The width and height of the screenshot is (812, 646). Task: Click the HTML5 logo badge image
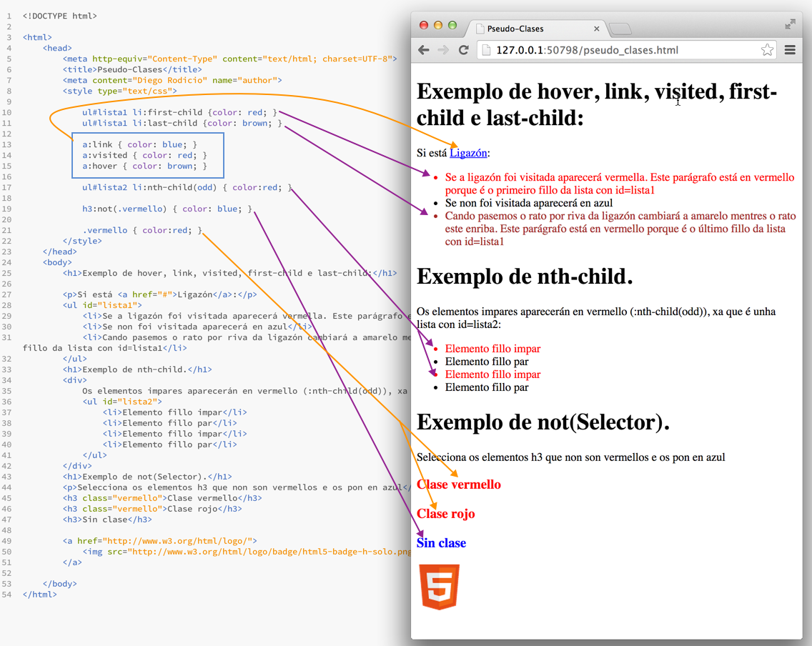[x=440, y=587]
